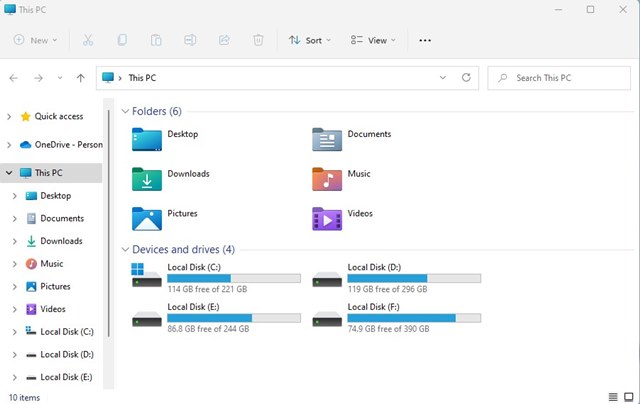Switch to details view icon in status bar

click(x=613, y=397)
